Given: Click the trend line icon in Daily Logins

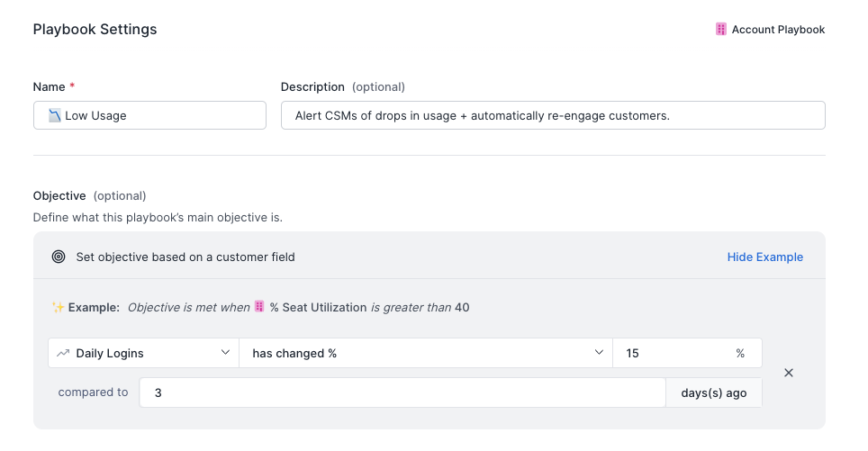Looking at the screenshot, I should click(x=63, y=353).
